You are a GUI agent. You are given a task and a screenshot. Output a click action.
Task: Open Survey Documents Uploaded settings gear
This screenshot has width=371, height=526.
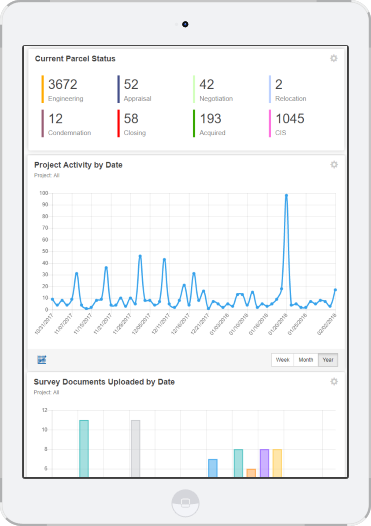pos(334,382)
